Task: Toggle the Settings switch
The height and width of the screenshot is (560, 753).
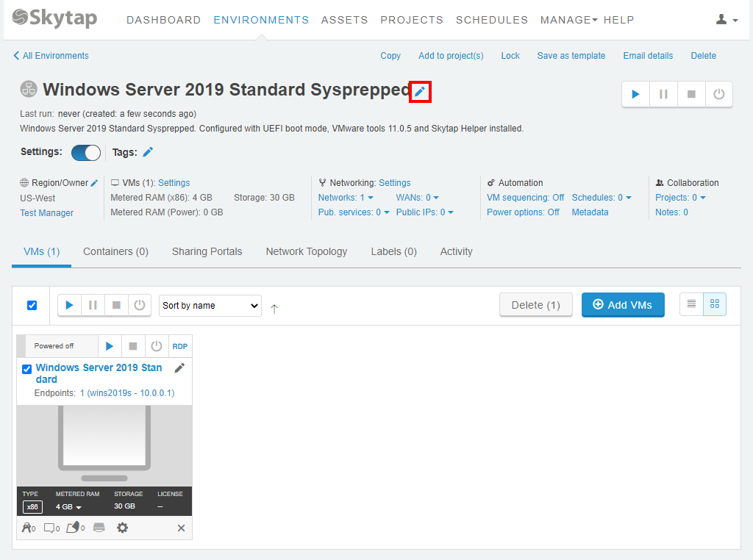Action: pyautogui.click(x=86, y=153)
